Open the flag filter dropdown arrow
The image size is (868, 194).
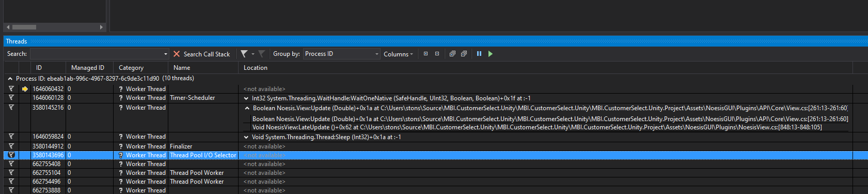253,54
